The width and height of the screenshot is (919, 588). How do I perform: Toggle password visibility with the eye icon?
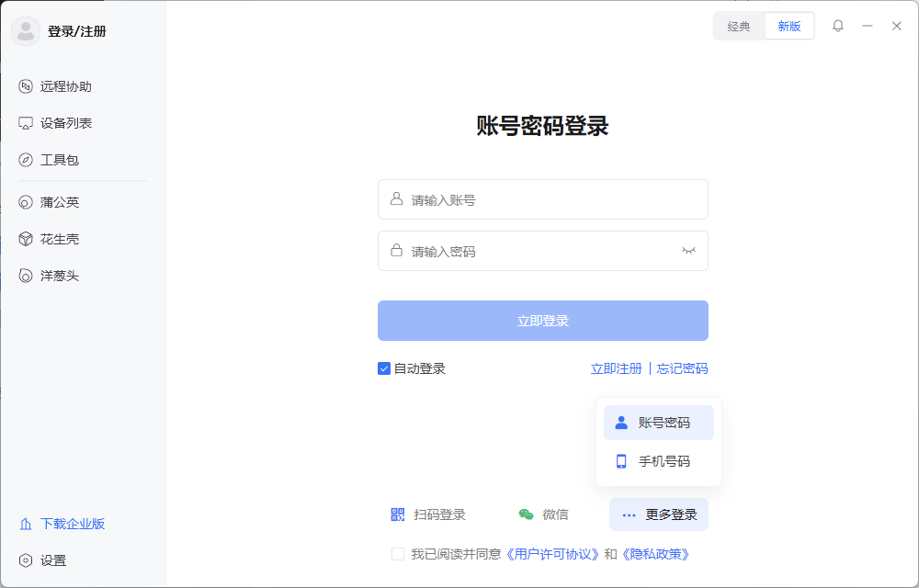pyautogui.click(x=688, y=250)
